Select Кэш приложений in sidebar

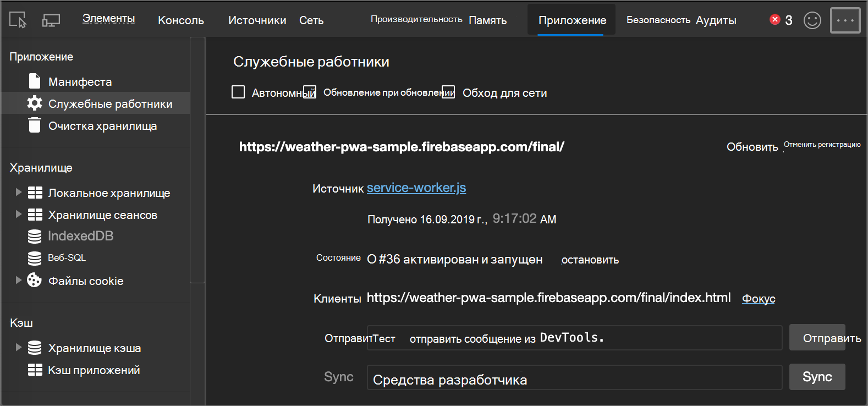pyautogui.click(x=94, y=370)
